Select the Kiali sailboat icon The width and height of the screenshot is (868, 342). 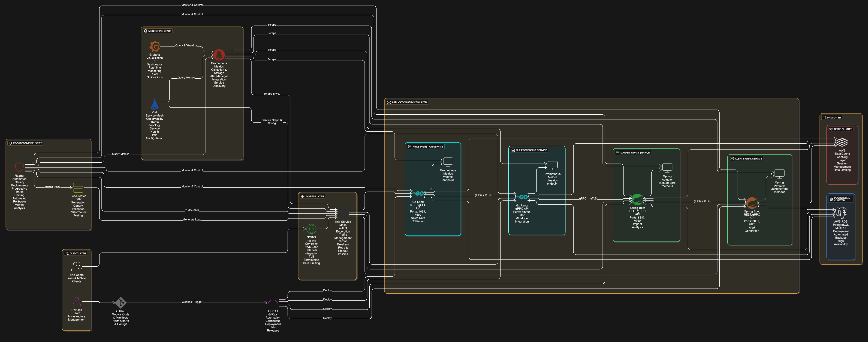155,104
